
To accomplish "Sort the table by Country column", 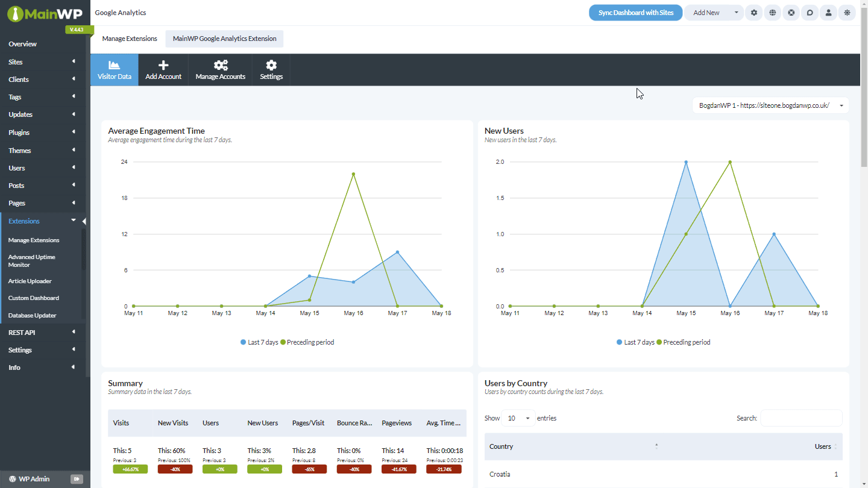I will click(573, 446).
